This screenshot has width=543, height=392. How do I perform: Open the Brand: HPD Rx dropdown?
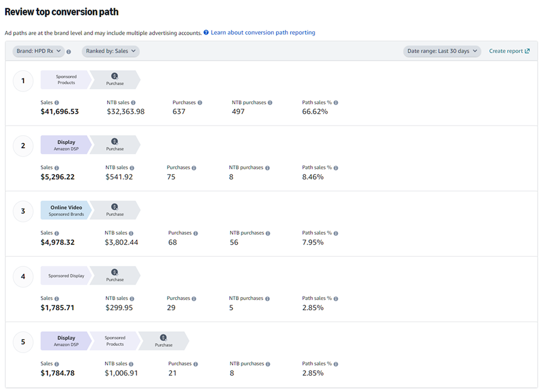38,51
